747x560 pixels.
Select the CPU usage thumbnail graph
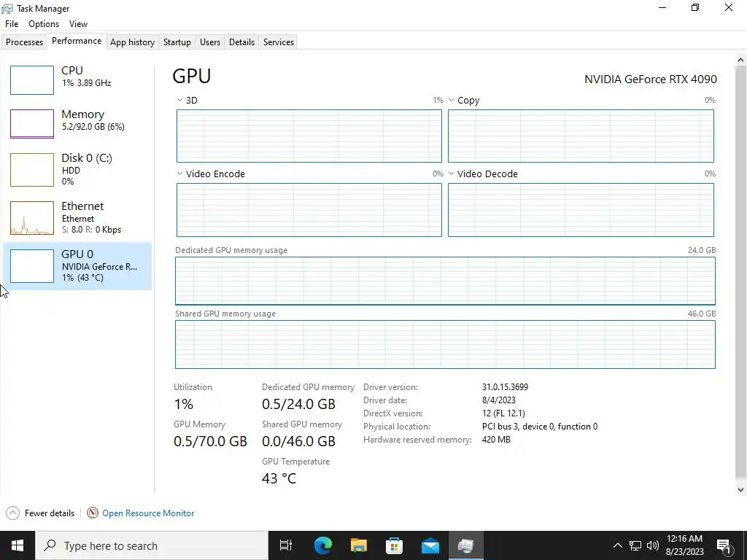point(32,80)
